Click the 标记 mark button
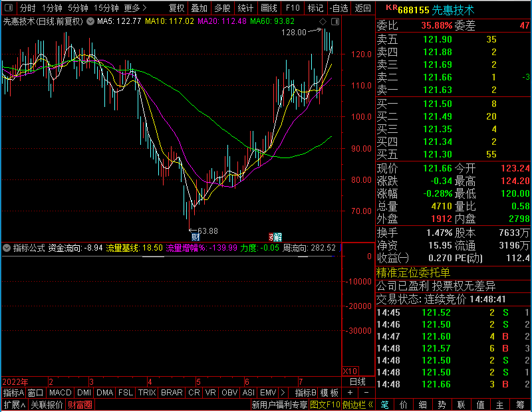 (x=315, y=8)
